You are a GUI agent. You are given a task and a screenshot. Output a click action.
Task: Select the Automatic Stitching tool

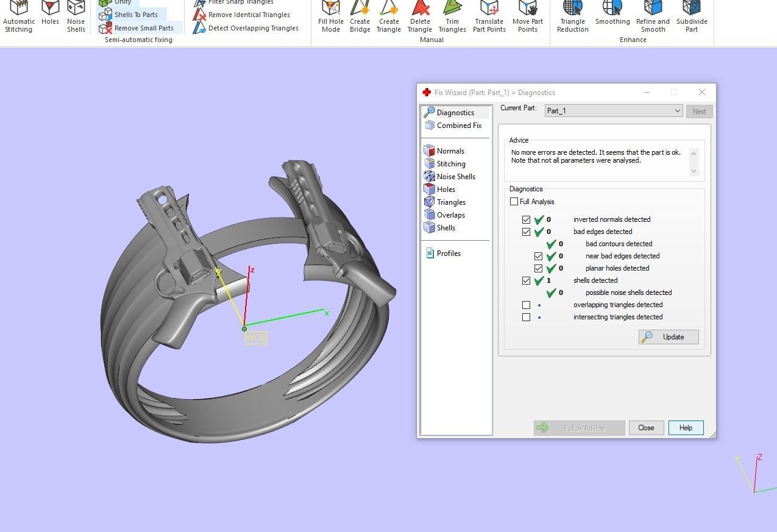[x=19, y=16]
